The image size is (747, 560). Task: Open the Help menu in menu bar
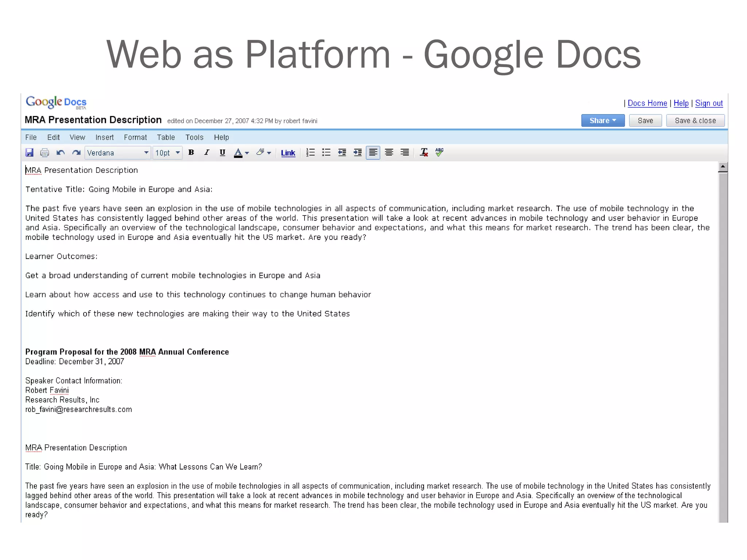pyautogui.click(x=221, y=137)
